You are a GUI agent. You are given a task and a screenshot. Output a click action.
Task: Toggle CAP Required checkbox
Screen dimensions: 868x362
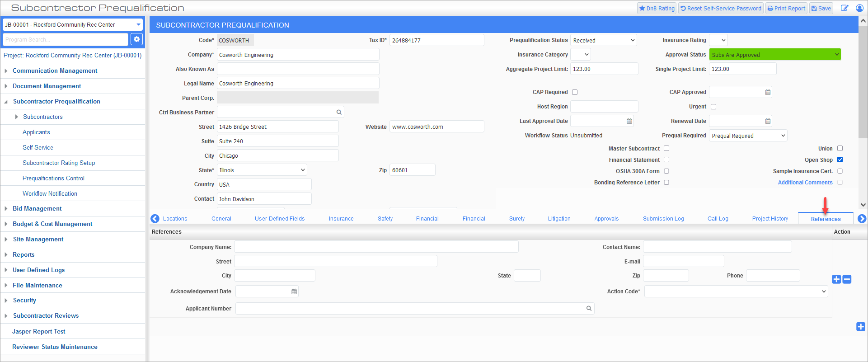point(575,92)
